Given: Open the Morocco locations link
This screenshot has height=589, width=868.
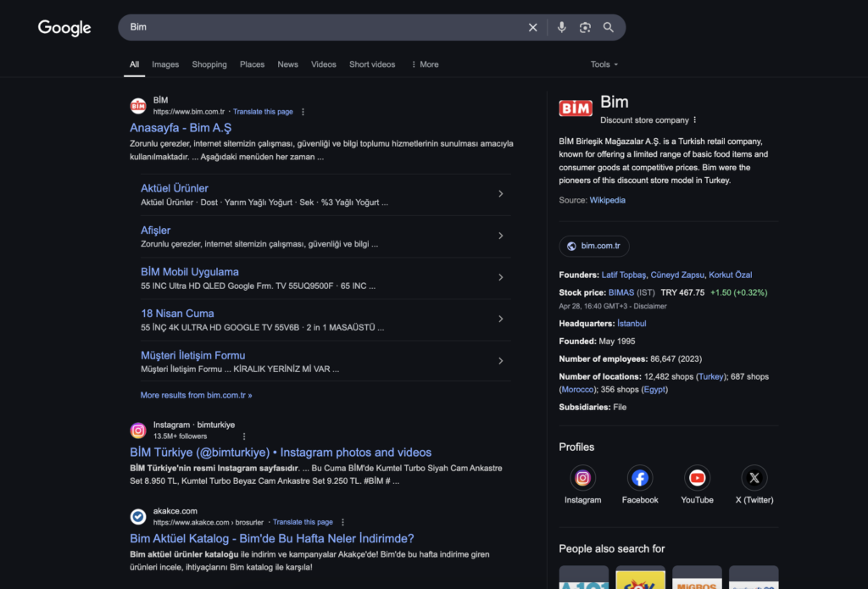Looking at the screenshot, I should [x=576, y=390].
